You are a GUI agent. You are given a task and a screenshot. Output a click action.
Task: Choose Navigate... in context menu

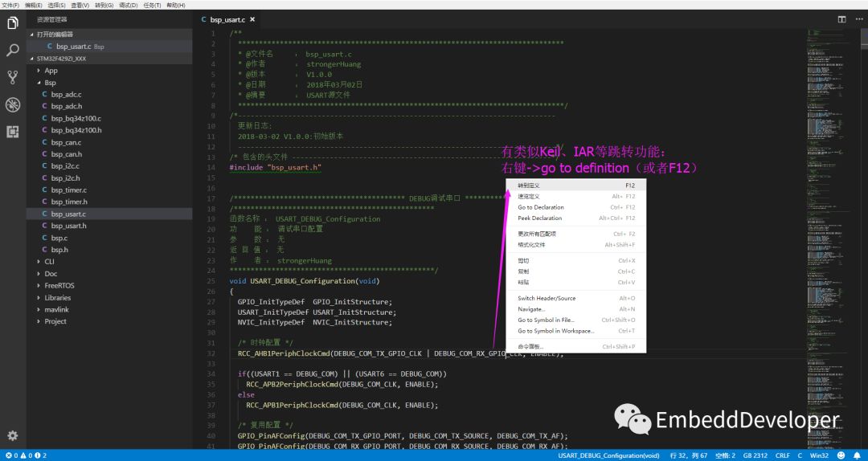point(575,309)
